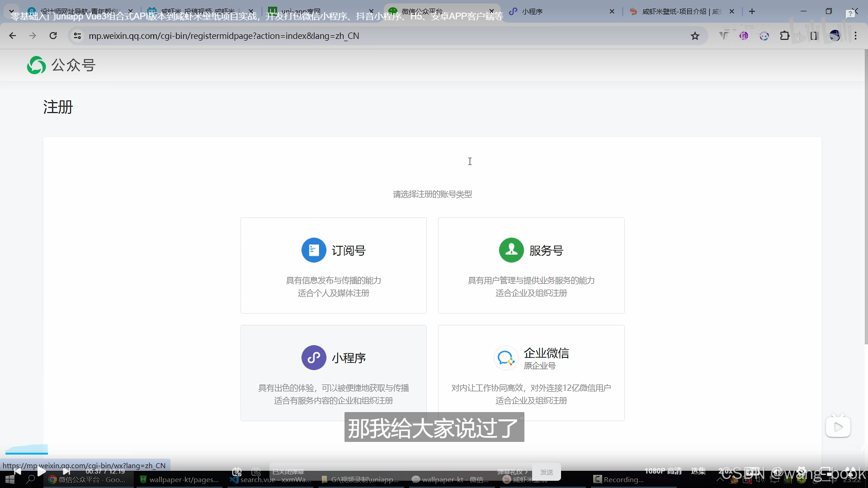
Task: Open a new tab with plus icon
Action: [x=752, y=11]
